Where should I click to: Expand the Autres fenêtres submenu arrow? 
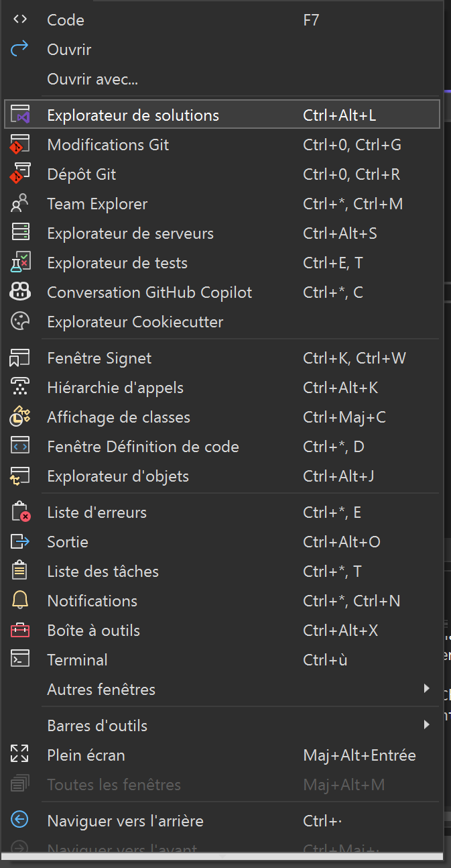click(x=426, y=689)
